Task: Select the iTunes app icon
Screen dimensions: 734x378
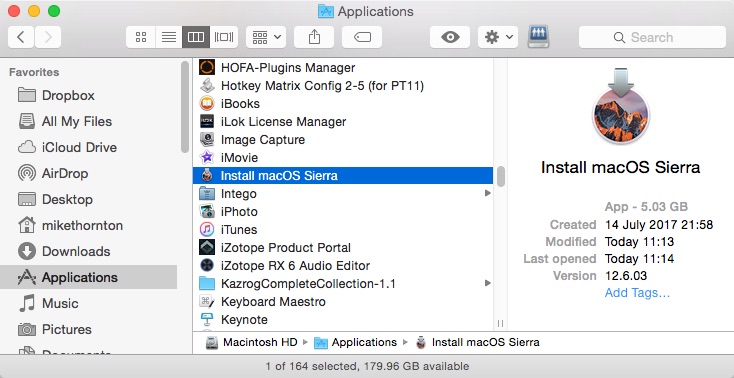Action: point(206,230)
